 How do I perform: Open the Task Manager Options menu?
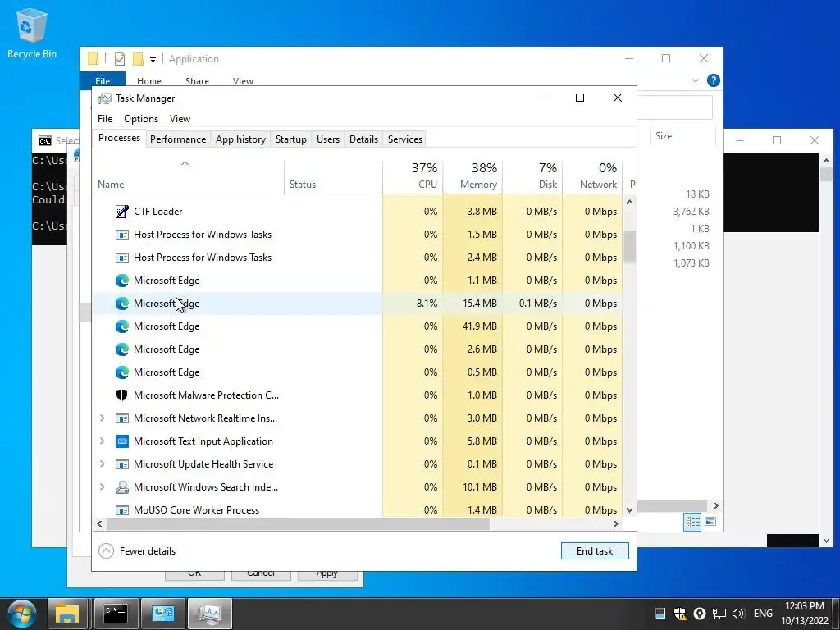pos(141,119)
